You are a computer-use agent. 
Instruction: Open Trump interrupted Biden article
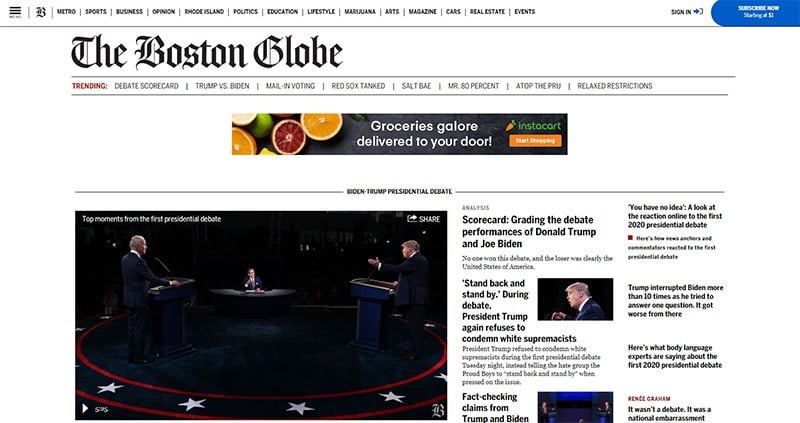676,301
